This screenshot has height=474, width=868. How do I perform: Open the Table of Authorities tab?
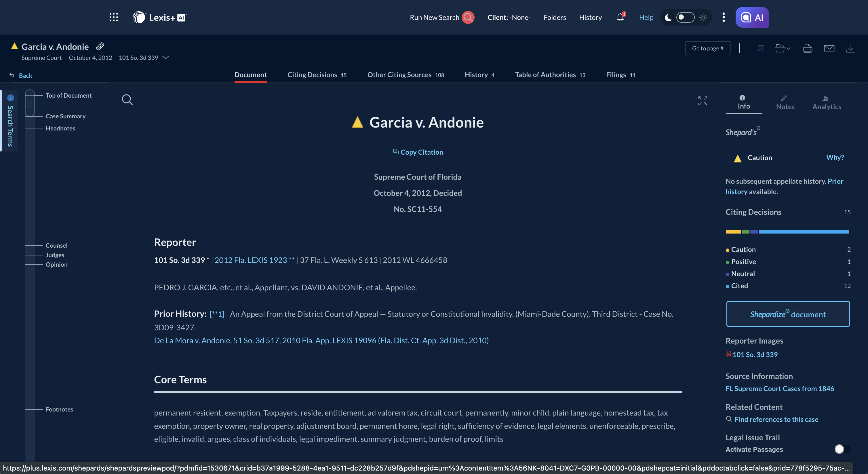(550, 75)
